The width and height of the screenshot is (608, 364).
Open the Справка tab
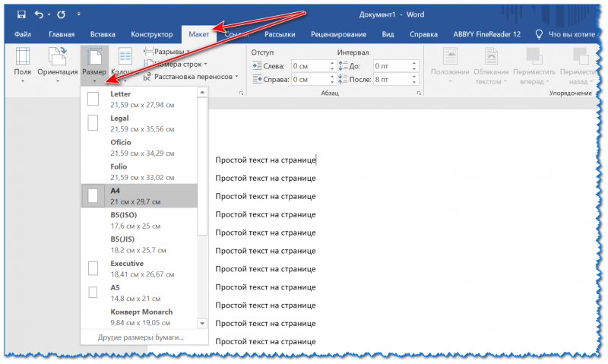(423, 34)
